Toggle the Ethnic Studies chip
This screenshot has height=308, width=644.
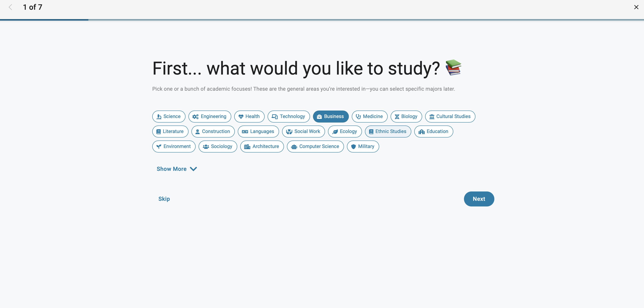(x=388, y=131)
